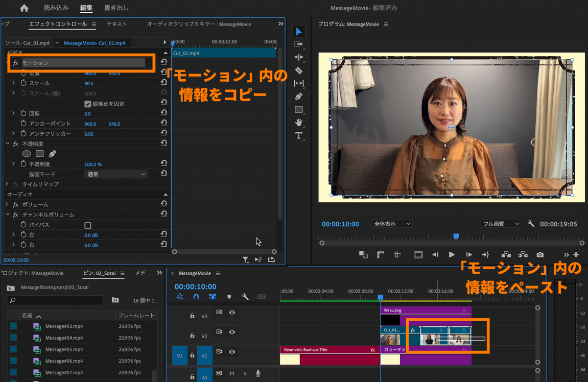The image size is (588, 382).
Task: Hide track V3 with eye icon
Action: click(232, 313)
